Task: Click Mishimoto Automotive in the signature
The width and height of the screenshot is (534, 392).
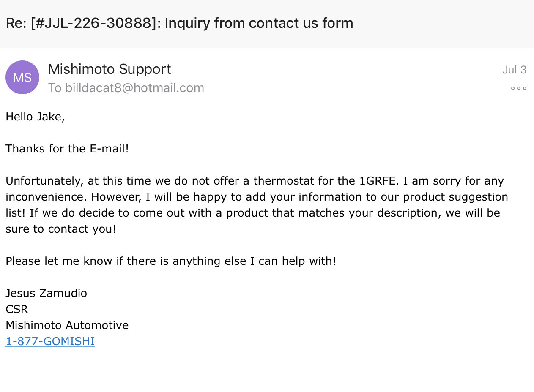Action: pos(67,325)
